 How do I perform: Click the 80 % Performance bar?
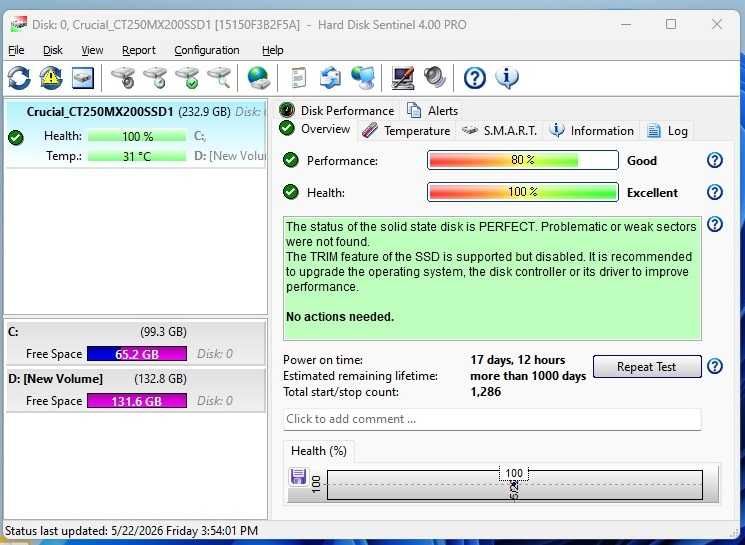(x=523, y=160)
